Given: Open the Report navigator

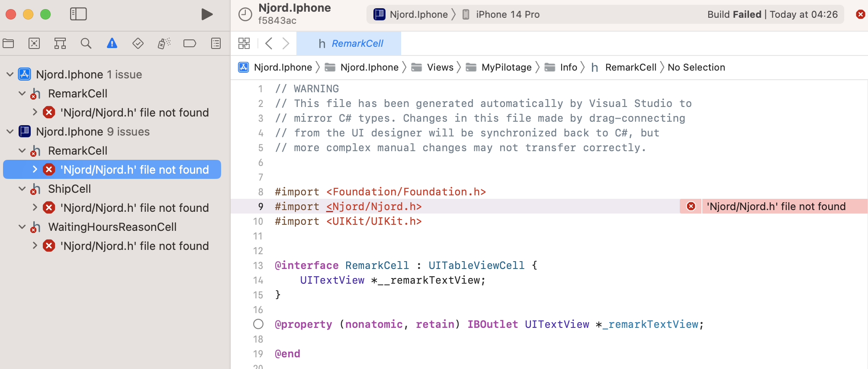Looking at the screenshot, I should click(216, 43).
